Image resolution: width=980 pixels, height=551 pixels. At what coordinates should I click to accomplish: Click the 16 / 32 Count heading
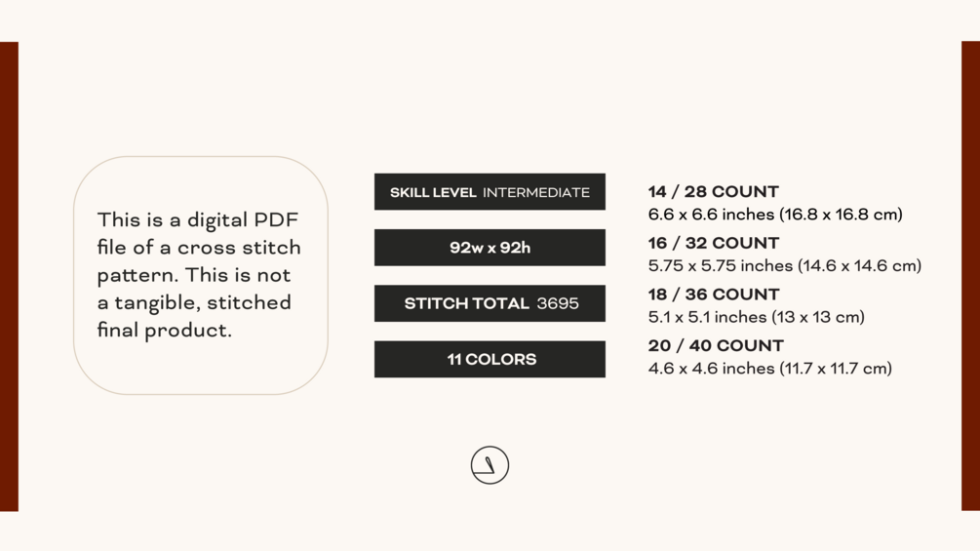tap(713, 243)
